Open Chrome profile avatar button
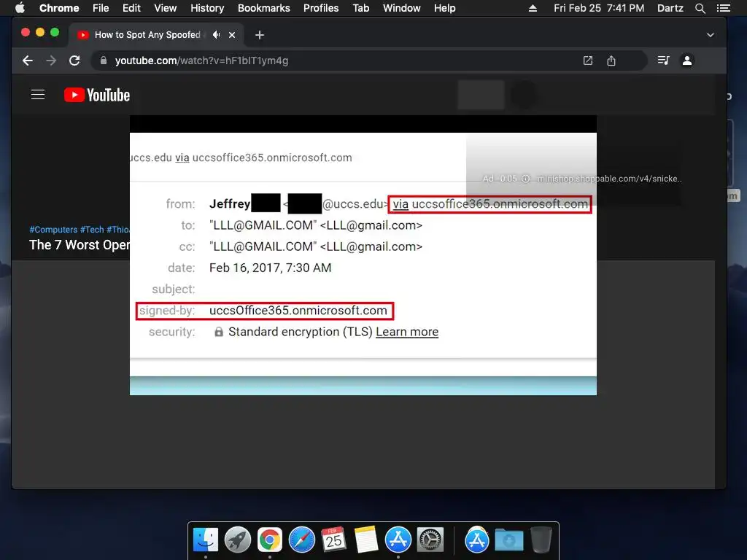Viewport: 747px width, 560px height. [x=687, y=61]
